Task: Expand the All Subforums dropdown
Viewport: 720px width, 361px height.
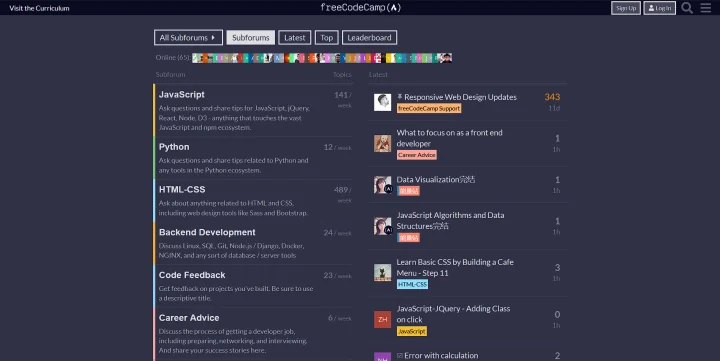Action: pos(188,38)
